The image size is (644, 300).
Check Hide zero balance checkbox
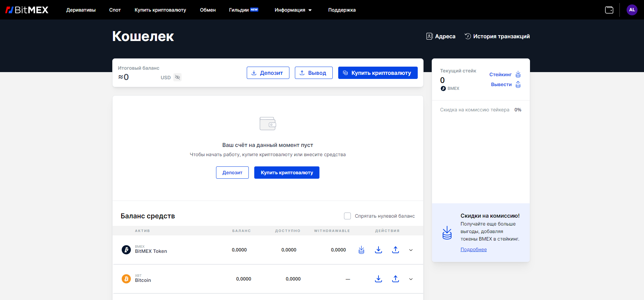(347, 216)
